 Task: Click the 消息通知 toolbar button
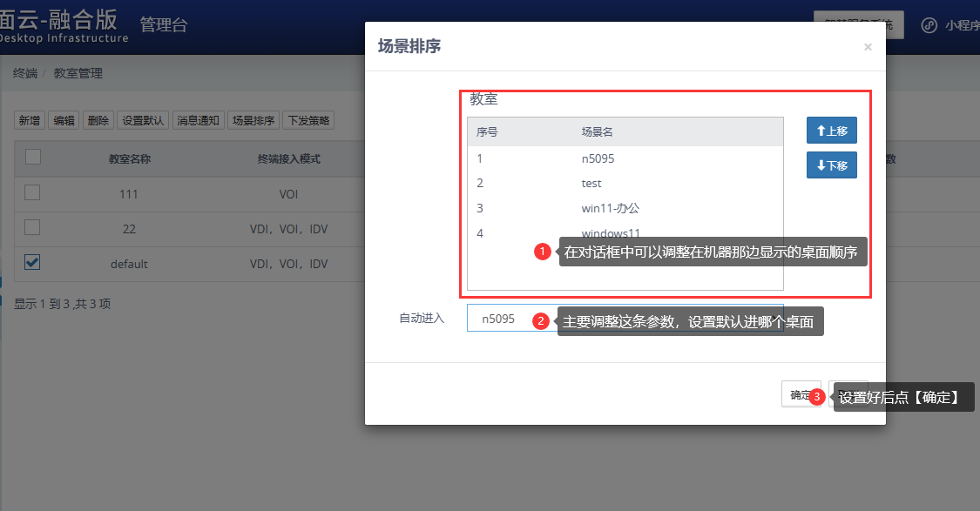(x=198, y=121)
